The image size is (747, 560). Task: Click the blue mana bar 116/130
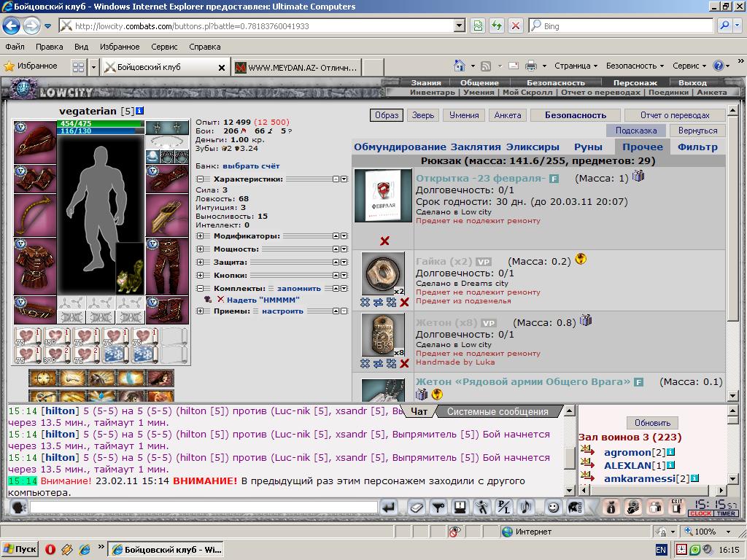click(100, 131)
